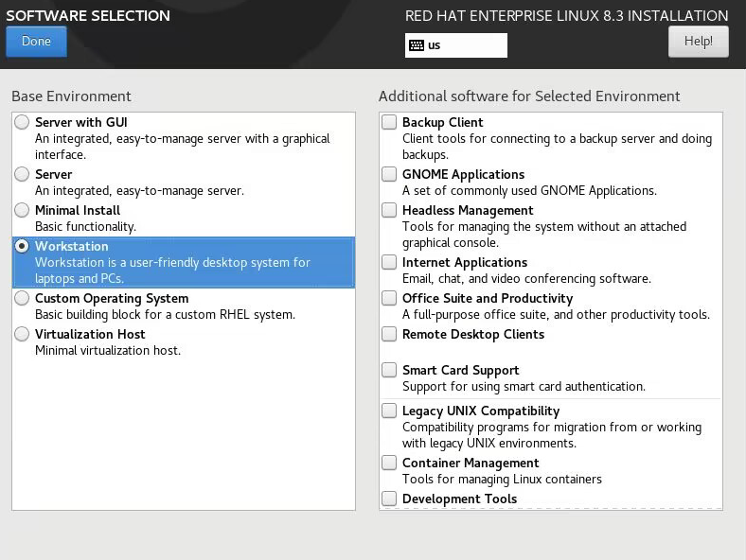
Task: Check Office Suite and Productivity
Action: tap(389, 298)
